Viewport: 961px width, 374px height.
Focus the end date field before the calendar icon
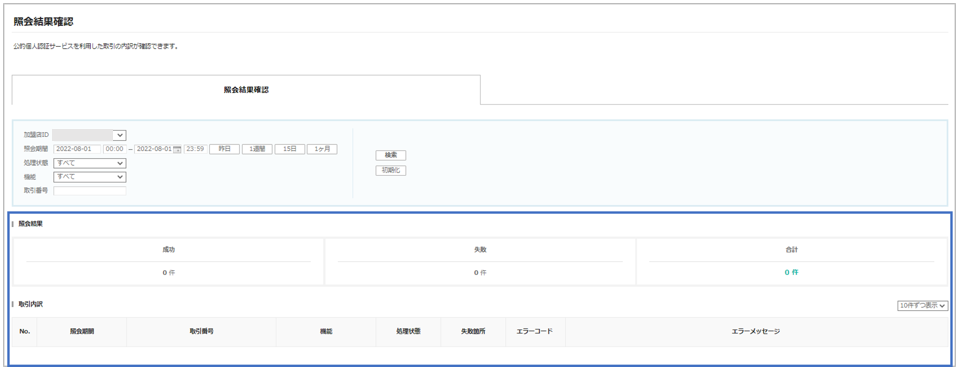(154, 149)
